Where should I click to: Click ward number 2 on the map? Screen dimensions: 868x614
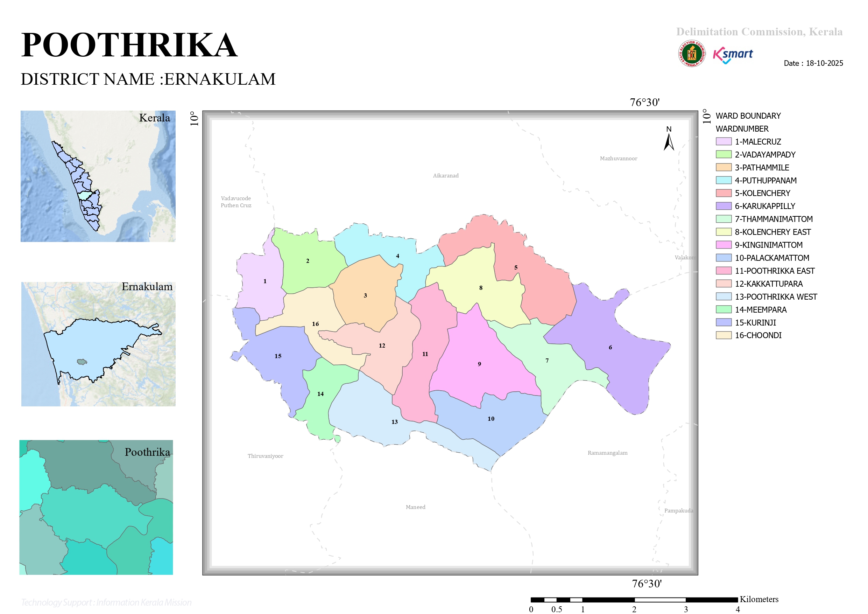(x=308, y=261)
